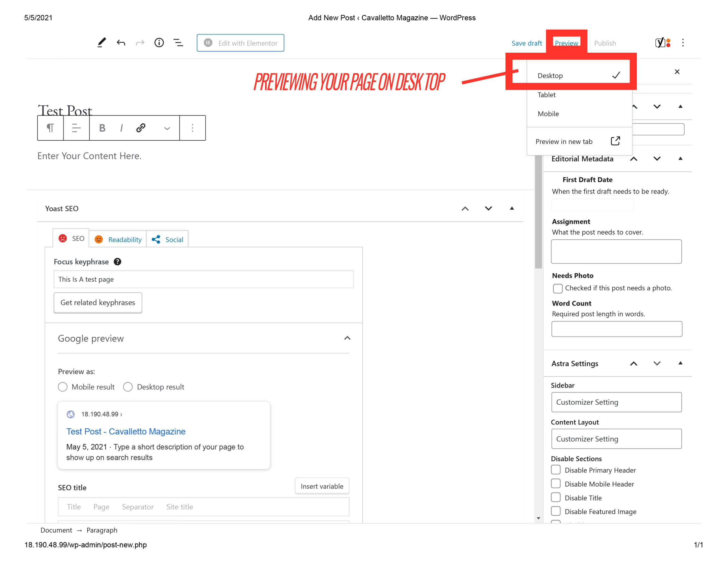
Task: Open the Options three-dot menu in top bar
Action: [683, 43]
